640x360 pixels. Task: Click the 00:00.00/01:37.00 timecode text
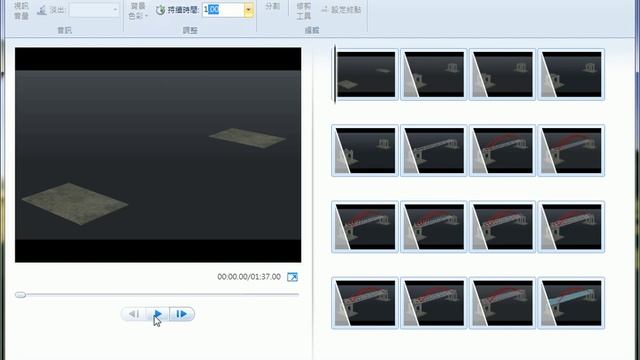(249, 277)
